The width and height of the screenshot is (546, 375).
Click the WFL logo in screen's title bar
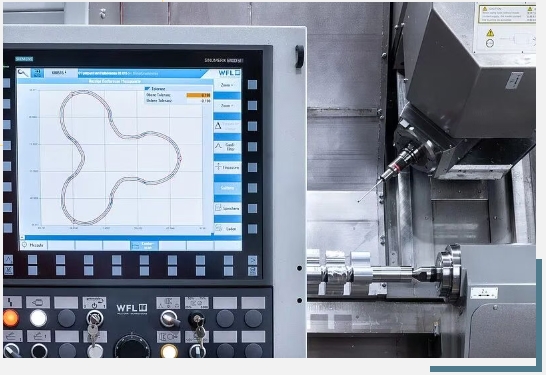[229, 73]
